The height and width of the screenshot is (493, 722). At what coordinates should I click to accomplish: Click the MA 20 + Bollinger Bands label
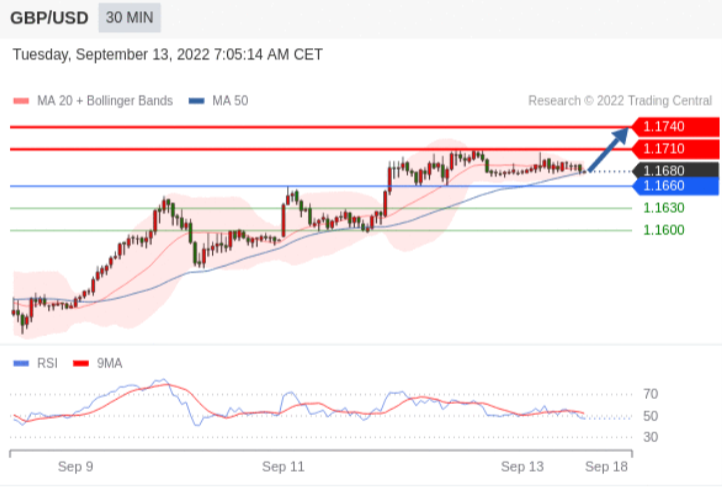[x=105, y=101]
